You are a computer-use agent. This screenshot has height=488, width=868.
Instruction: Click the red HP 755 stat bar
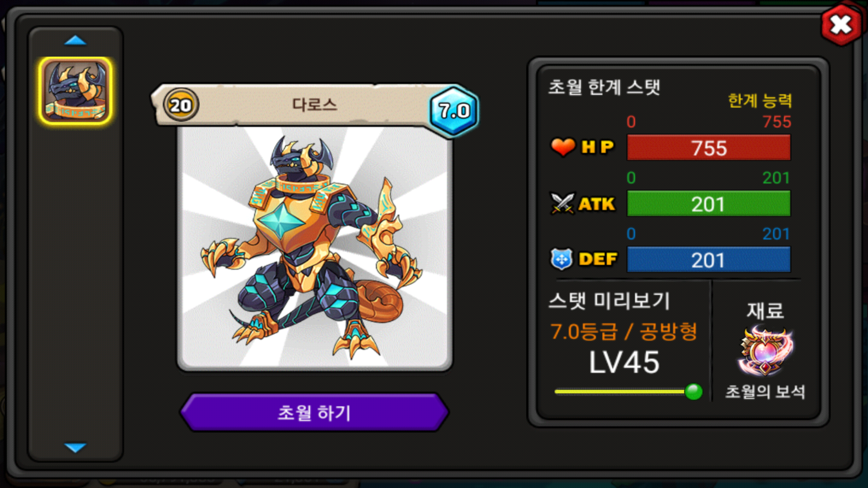[708, 148]
